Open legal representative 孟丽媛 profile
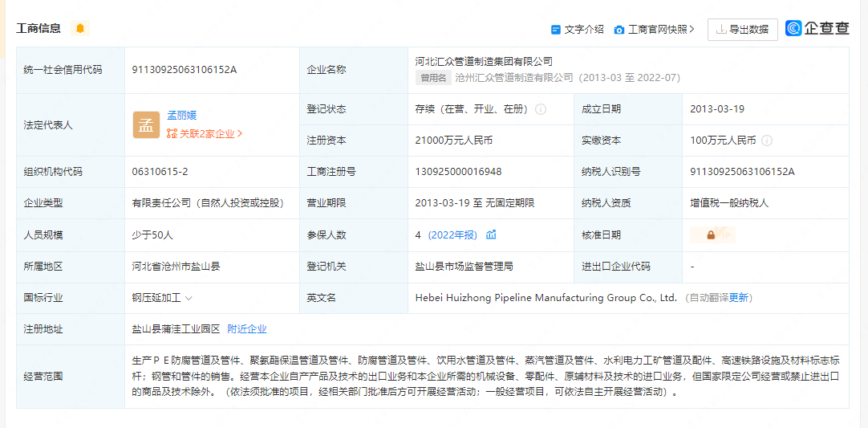Image resolution: width=868 pixels, height=428 pixels. tap(182, 116)
